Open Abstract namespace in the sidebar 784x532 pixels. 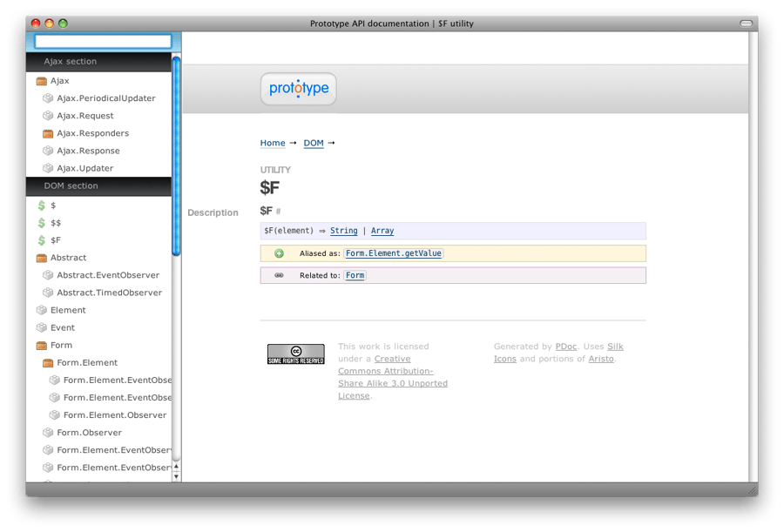(x=69, y=258)
